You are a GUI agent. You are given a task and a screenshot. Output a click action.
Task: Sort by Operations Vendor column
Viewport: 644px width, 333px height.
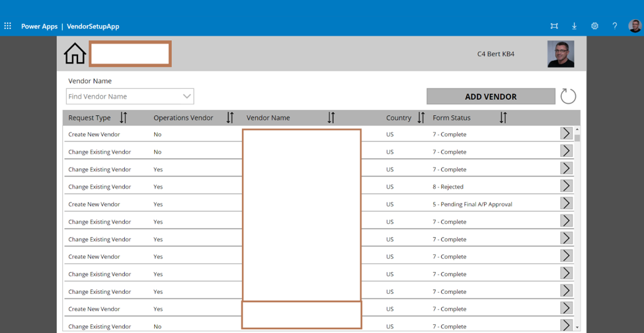coord(229,118)
